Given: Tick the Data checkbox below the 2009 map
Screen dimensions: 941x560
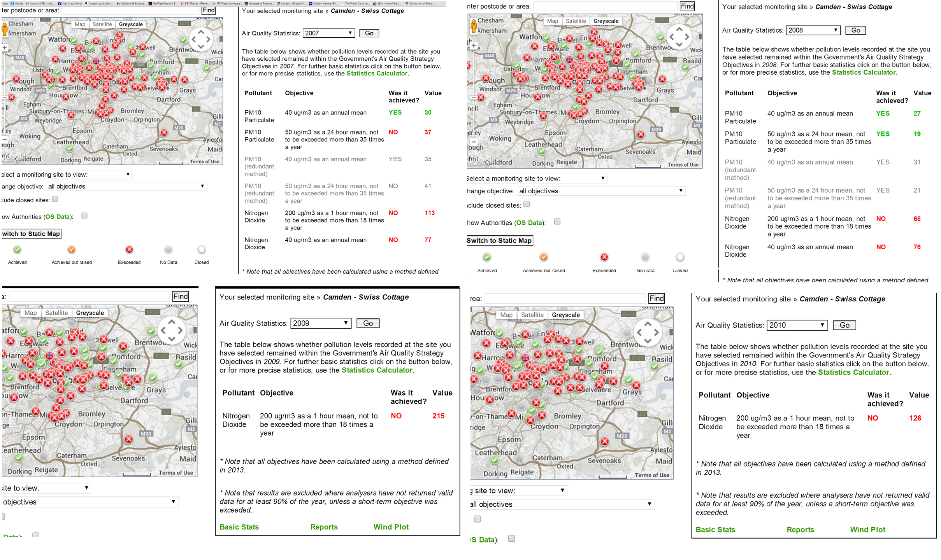Looking at the screenshot, I should (x=36, y=535).
